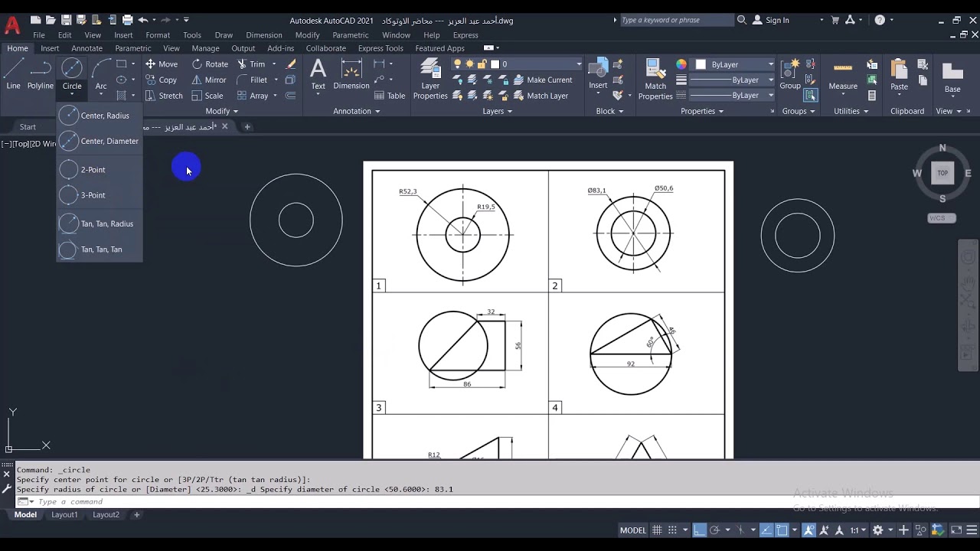
Task: Expand the Properties panel
Action: click(x=702, y=111)
